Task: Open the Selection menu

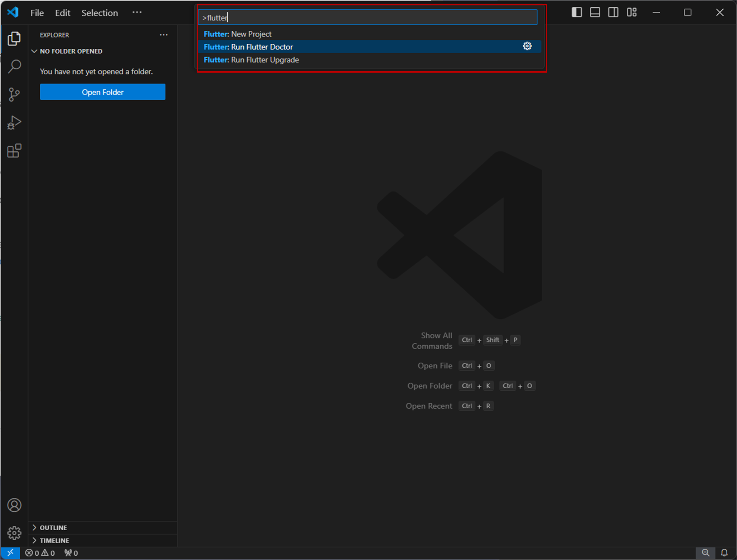Action: click(100, 13)
